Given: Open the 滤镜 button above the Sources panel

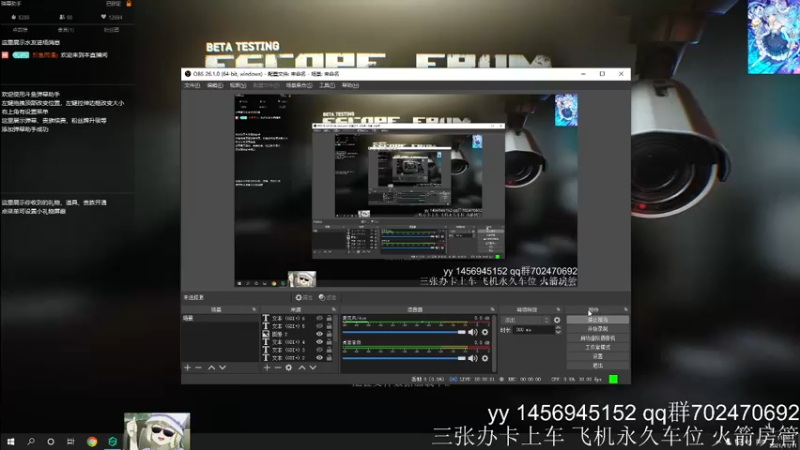Looking at the screenshot, I should coord(328,297).
